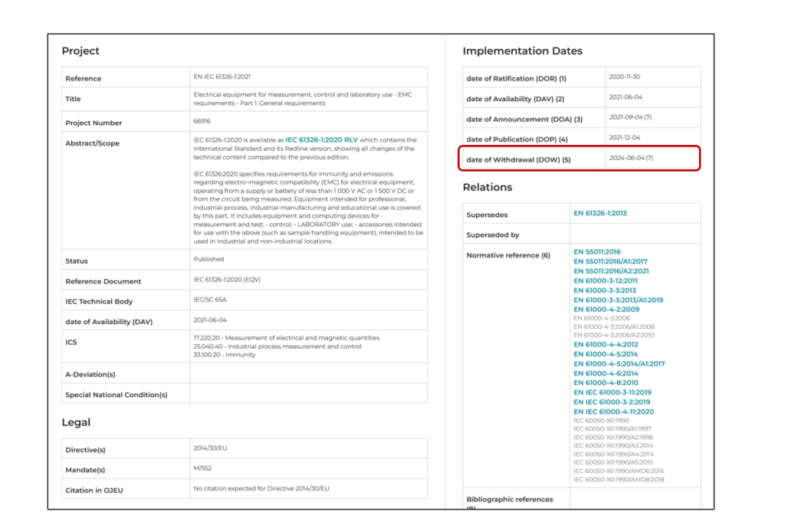Open EN 61000-4-5:2014/A1:2017 link
The image size is (785, 532).
click(x=619, y=363)
